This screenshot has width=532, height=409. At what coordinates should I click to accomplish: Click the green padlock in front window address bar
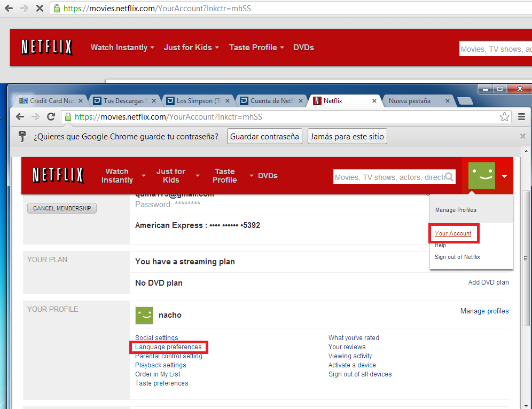[x=68, y=117]
